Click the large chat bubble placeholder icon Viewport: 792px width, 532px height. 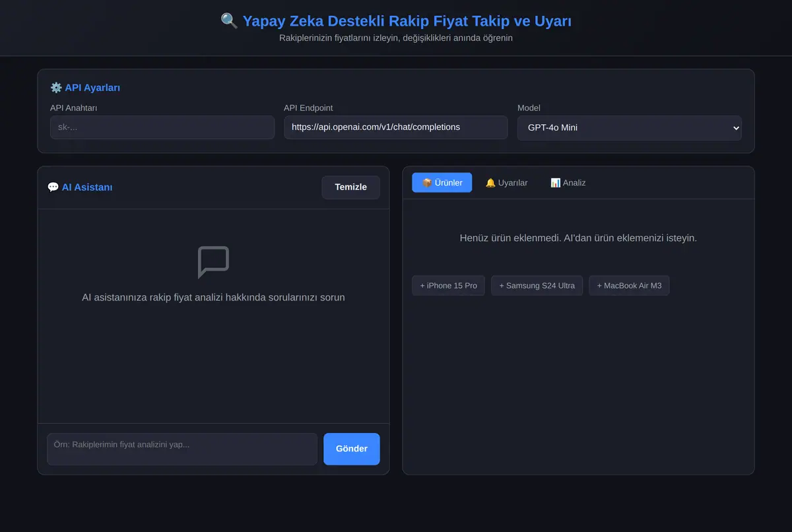(x=213, y=263)
